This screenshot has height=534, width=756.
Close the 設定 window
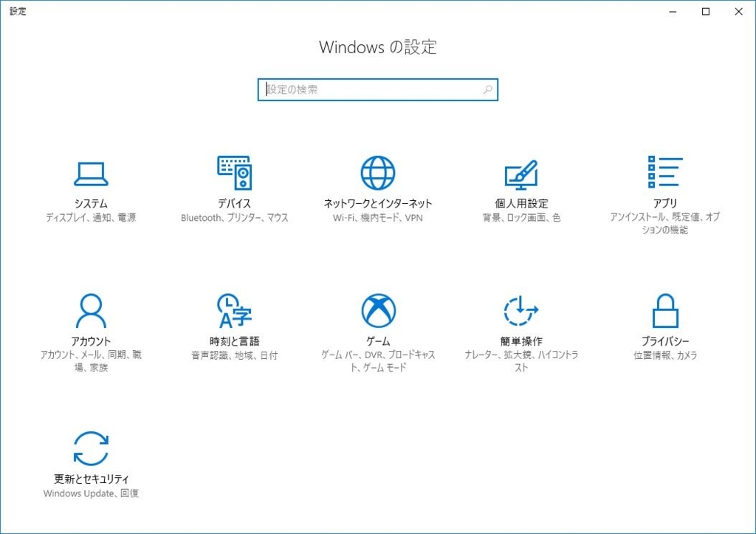(738, 12)
